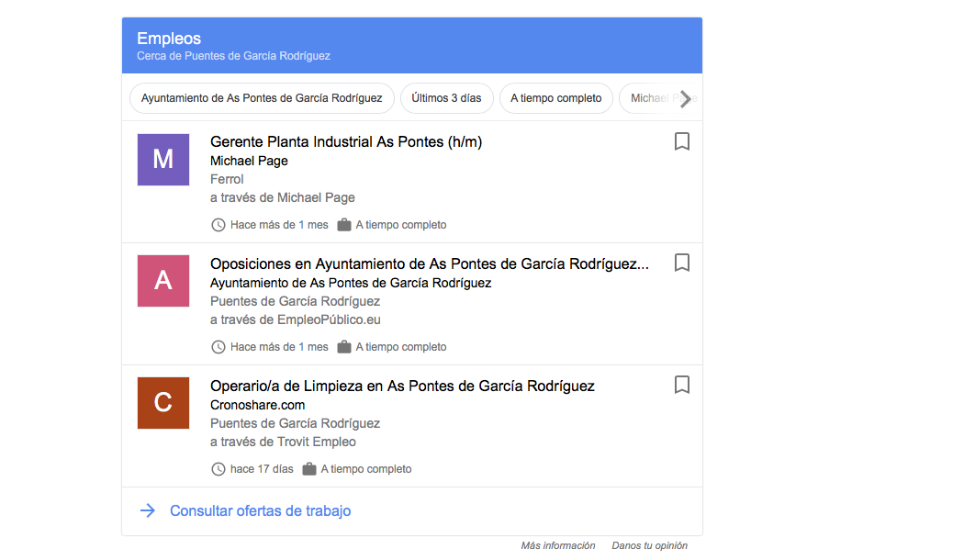This screenshot has height=560, width=975.
Task: Show more filter chips with right chevron
Action: [x=685, y=99]
